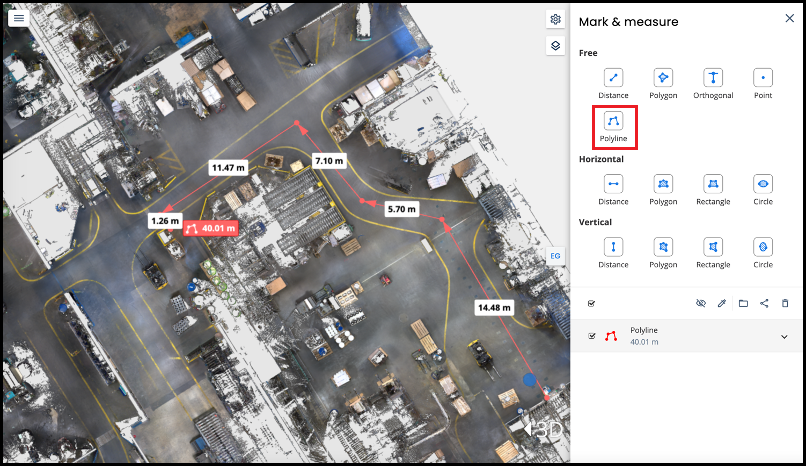Image resolution: width=806 pixels, height=466 pixels.
Task: Hide selected measurements with the eye icon
Action: point(701,303)
